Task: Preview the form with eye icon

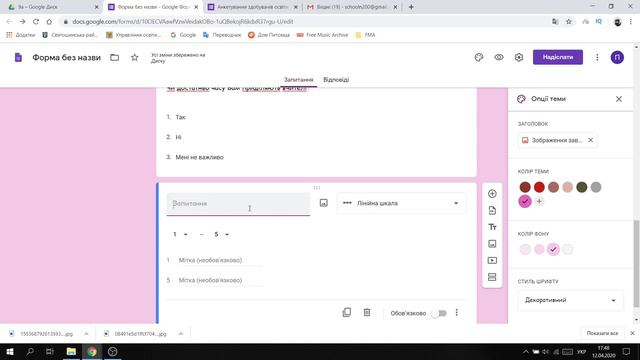Action: click(499, 58)
